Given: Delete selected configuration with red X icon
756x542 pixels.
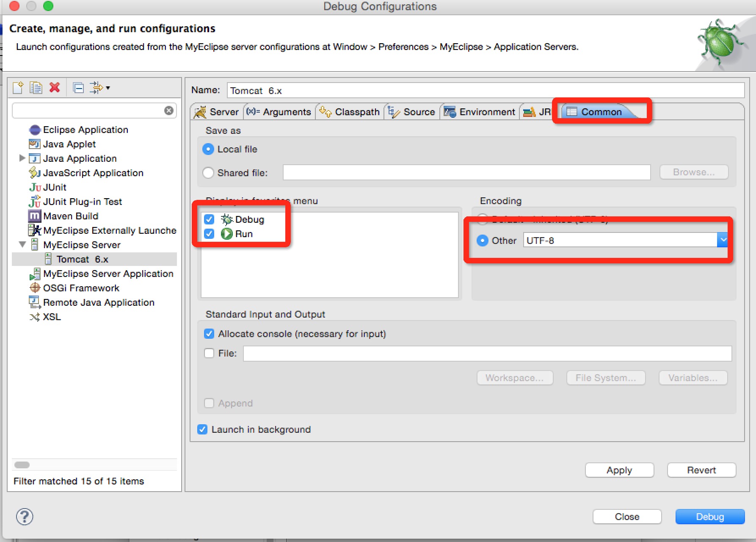Looking at the screenshot, I should [x=55, y=88].
